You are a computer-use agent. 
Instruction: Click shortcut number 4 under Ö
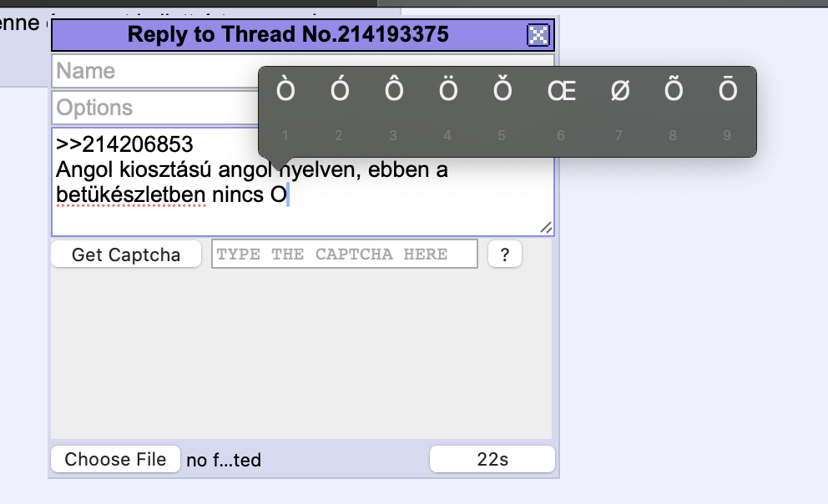point(447,136)
